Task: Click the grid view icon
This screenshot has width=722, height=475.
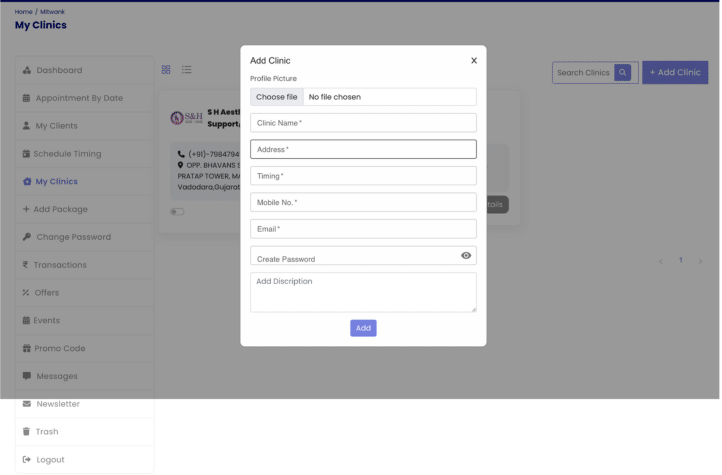Action: click(x=166, y=70)
